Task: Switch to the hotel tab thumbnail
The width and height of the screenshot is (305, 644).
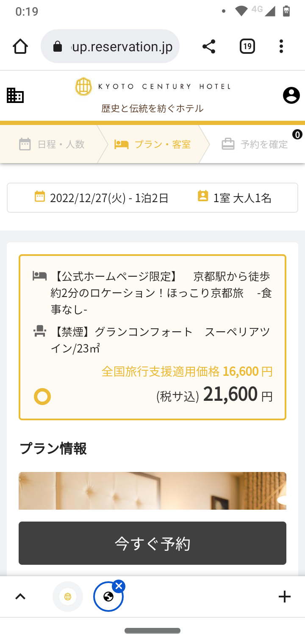Action: (68, 597)
